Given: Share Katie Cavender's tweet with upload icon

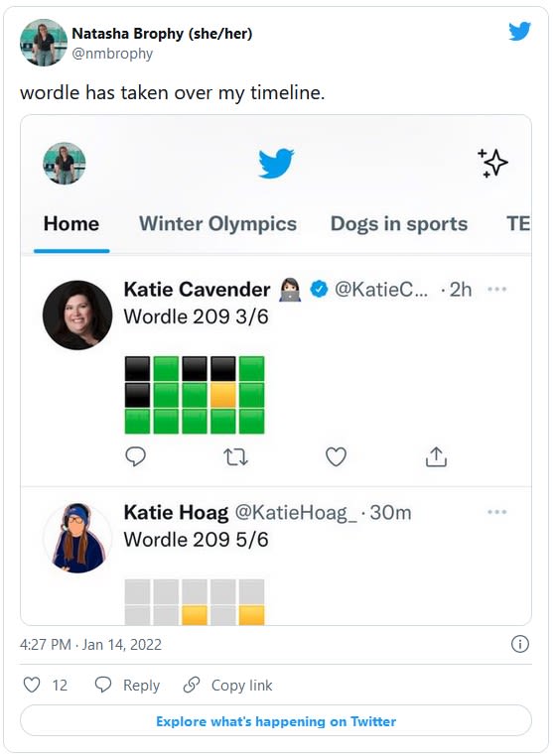Looking at the screenshot, I should 436,456.
